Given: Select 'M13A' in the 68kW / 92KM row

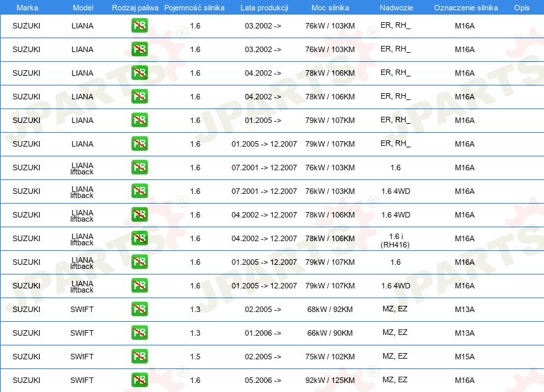Looking at the screenshot, I should click(x=465, y=309).
